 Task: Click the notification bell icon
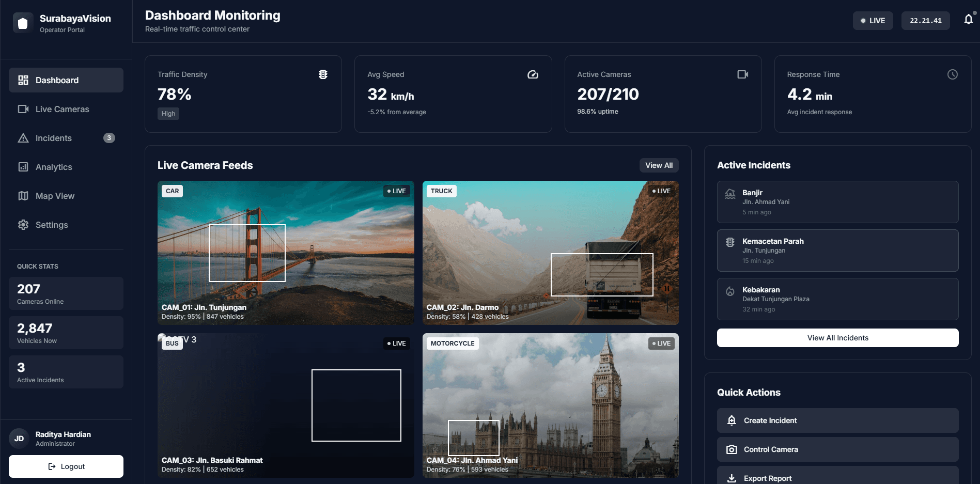(968, 20)
